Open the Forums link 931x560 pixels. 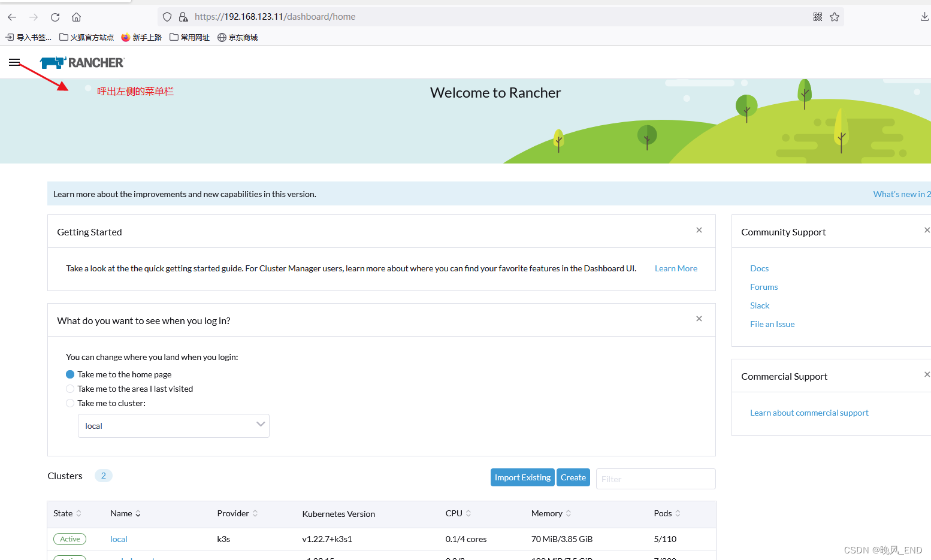[764, 287]
